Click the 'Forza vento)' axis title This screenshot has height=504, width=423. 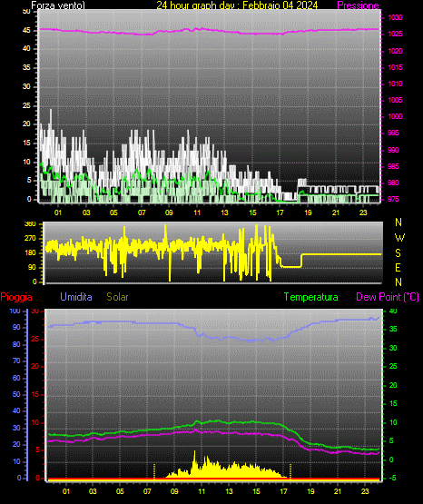click(x=58, y=5)
